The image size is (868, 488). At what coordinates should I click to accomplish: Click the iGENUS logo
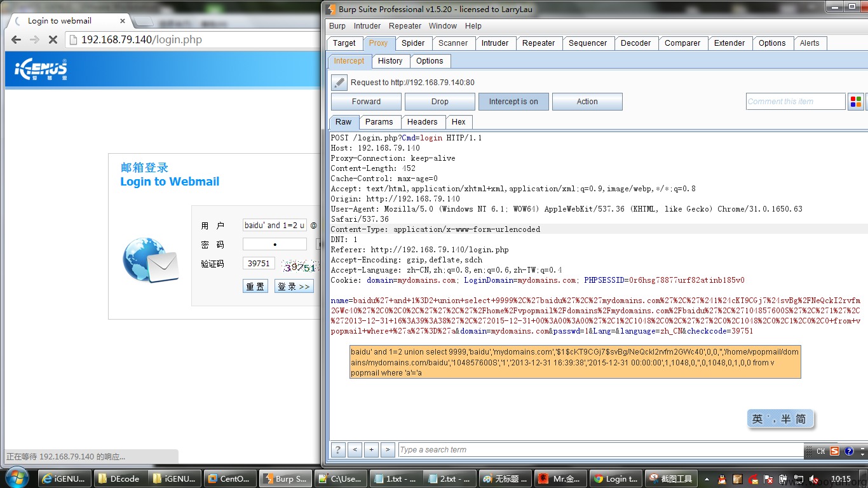click(41, 69)
